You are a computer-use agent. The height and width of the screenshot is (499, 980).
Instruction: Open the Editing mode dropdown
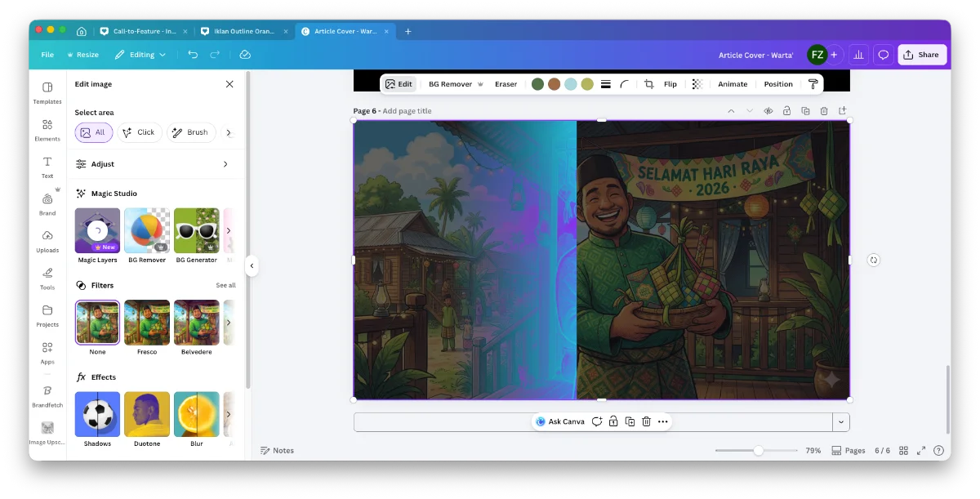click(140, 55)
